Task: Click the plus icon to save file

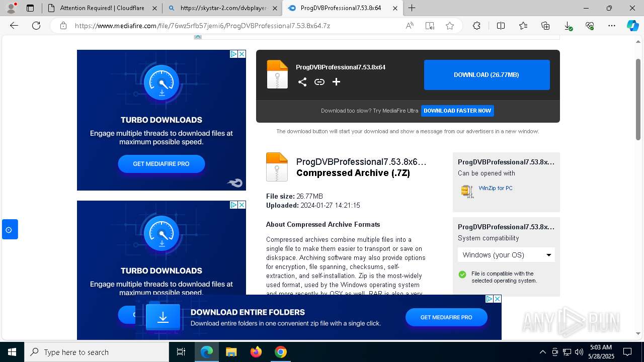Action: point(337,82)
